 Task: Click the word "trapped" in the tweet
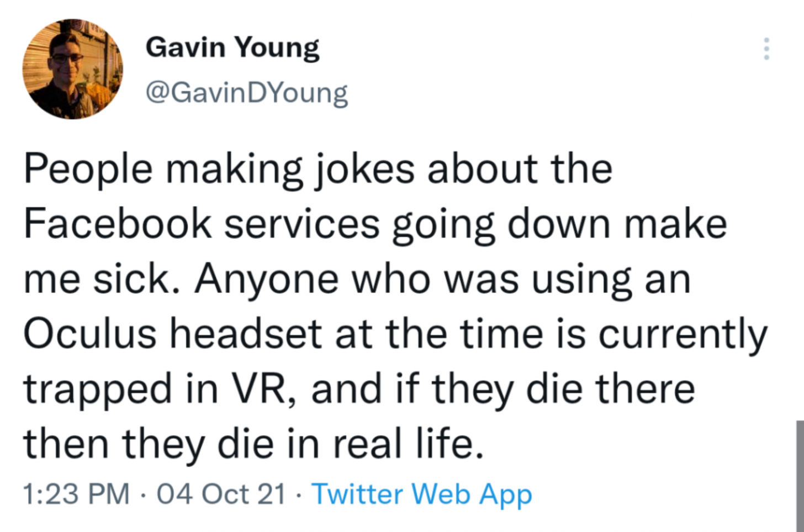tap(97, 390)
